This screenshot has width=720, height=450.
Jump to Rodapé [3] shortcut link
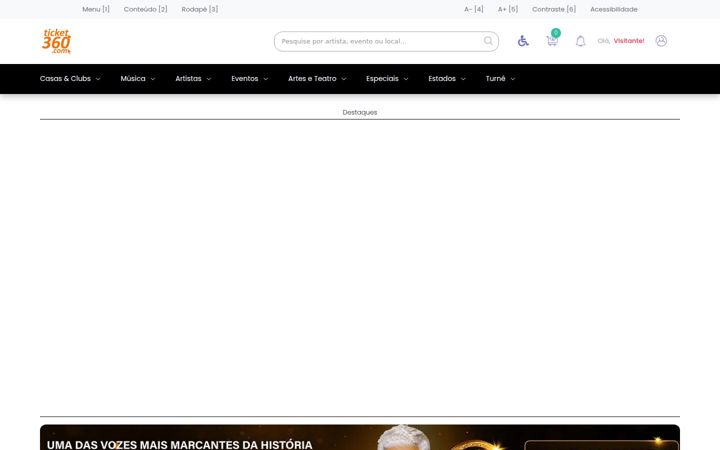click(x=200, y=9)
